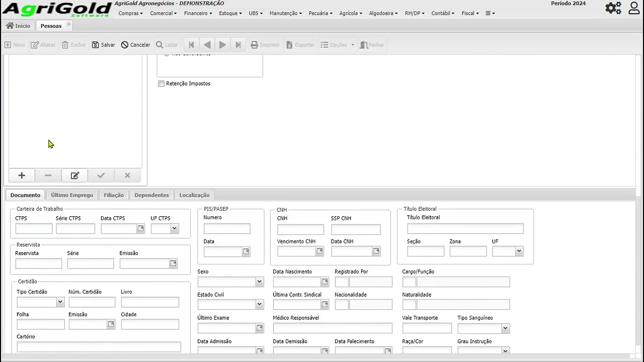The image size is (644, 362).
Task: Click the Novo toolbar button
Action: pos(15,45)
